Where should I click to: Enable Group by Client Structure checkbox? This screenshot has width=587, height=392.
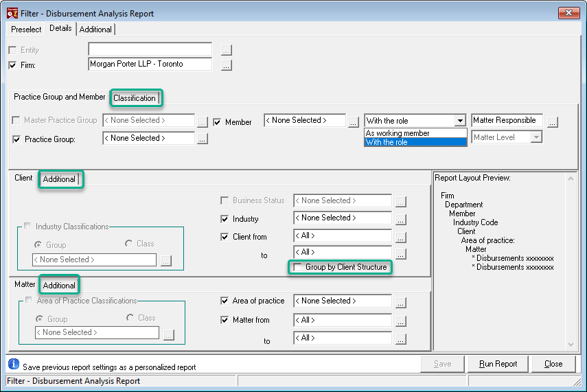click(x=297, y=267)
